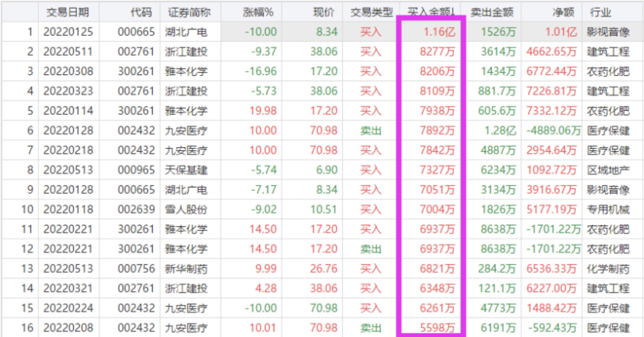The image size is (644, 337).
Task: Click the 证券简称 column header
Action: pyautogui.click(x=189, y=12)
